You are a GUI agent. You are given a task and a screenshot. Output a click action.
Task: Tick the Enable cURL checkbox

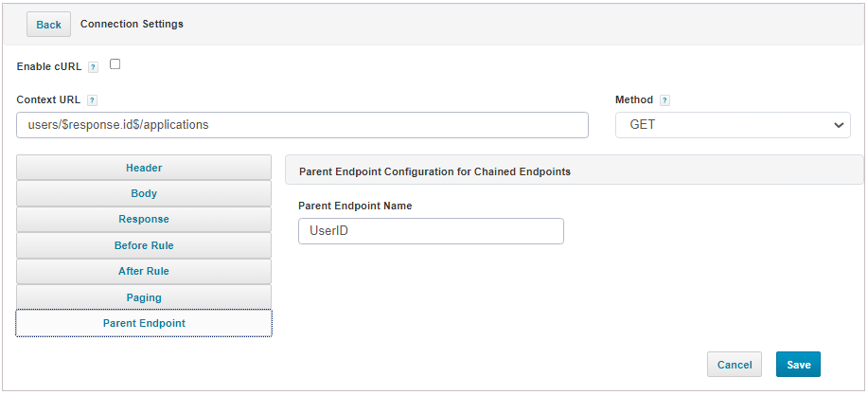[115, 64]
